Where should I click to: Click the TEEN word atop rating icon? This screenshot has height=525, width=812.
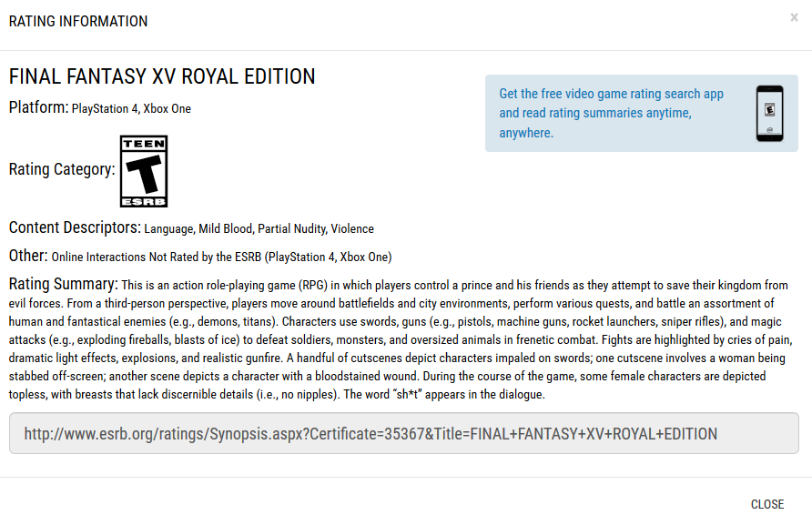tap(144, 144)
